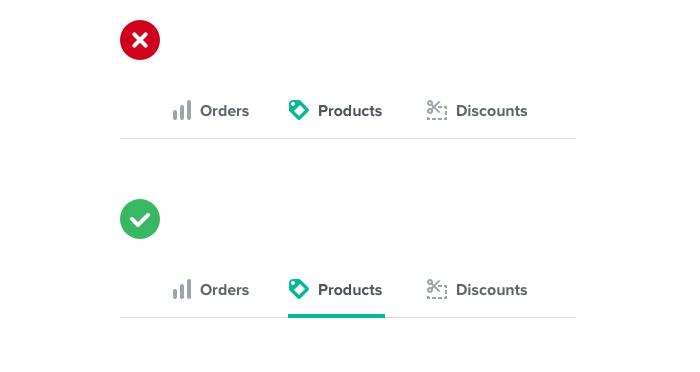Click the teal Products tag icon in the red-X example
The height and width of the screenshot is (372, 700).
[x=298, y=110]
